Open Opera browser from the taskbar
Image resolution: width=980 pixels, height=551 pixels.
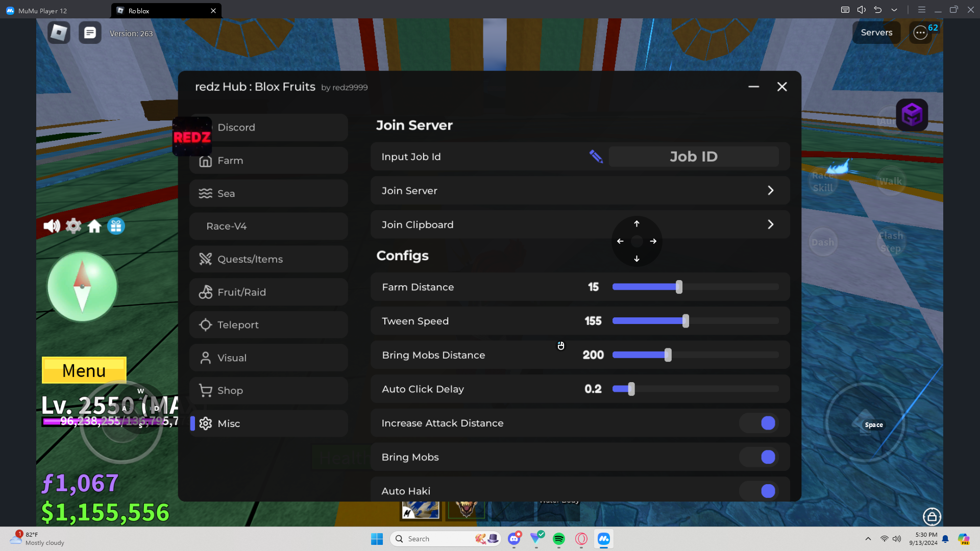[581, 539]
